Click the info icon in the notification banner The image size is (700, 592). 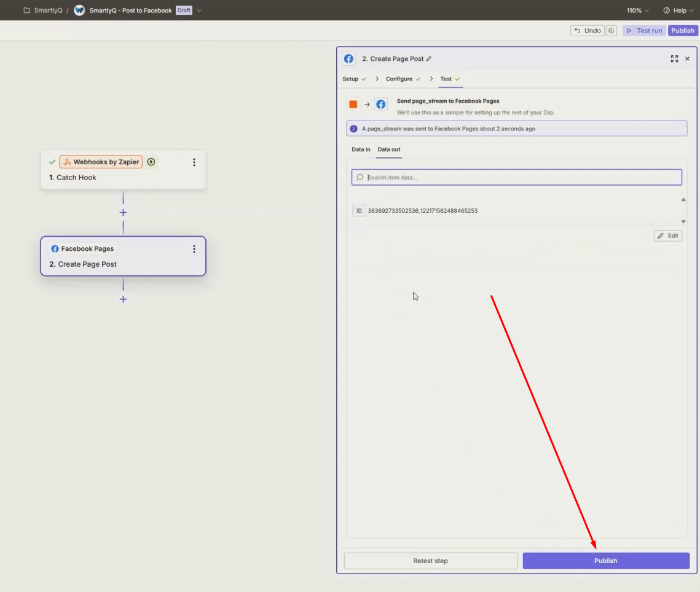353,128
